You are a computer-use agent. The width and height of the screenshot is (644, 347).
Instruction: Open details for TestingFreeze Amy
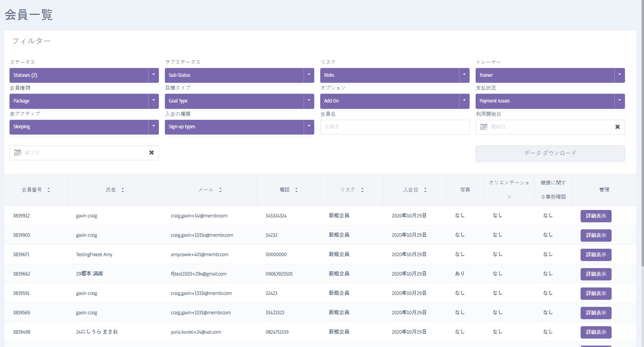click(596, 255)
